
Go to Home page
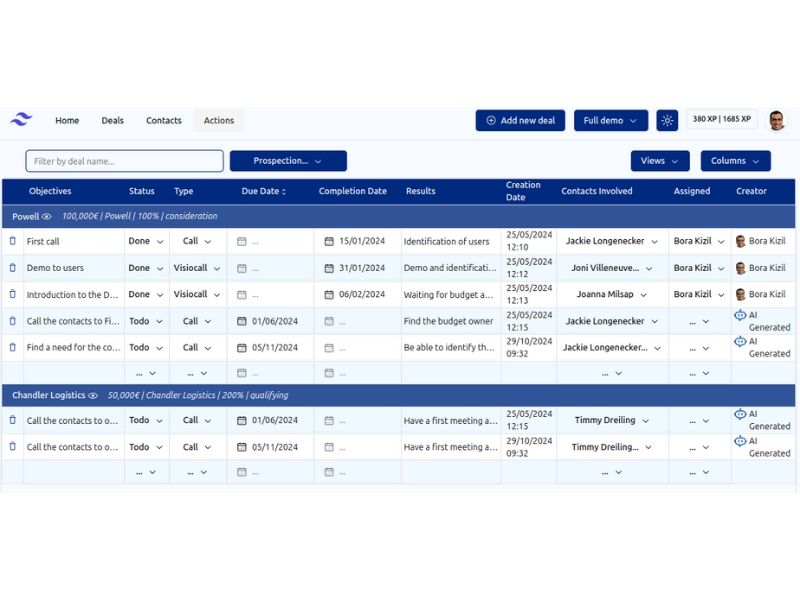[67, 120]
